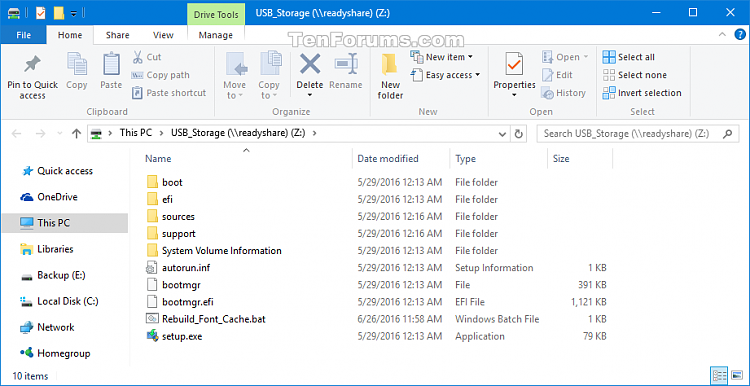Select This PC in navigation pane
The height and width of the screenshot is (386, 750).
65,223
